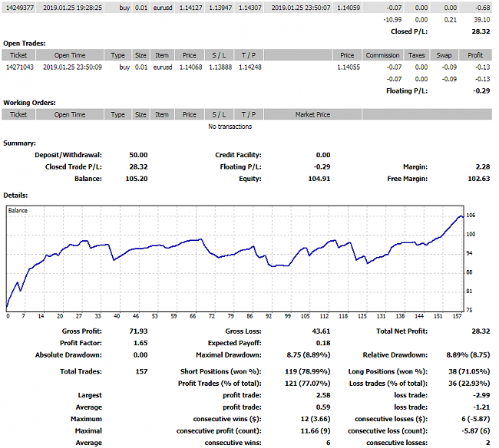Click the No transactions message

(230, 127)
